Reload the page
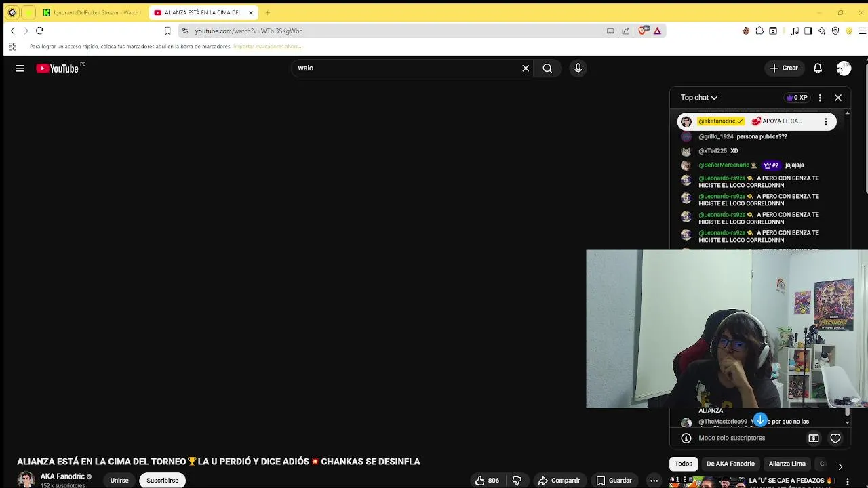 tap(39, 30)
